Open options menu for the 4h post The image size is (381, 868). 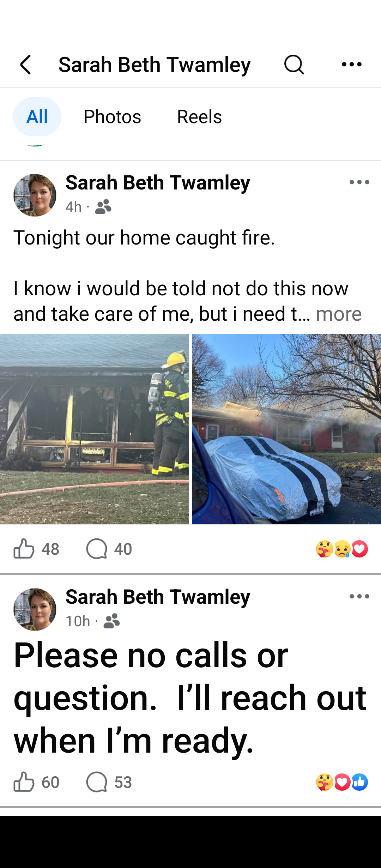click(359, 182)
